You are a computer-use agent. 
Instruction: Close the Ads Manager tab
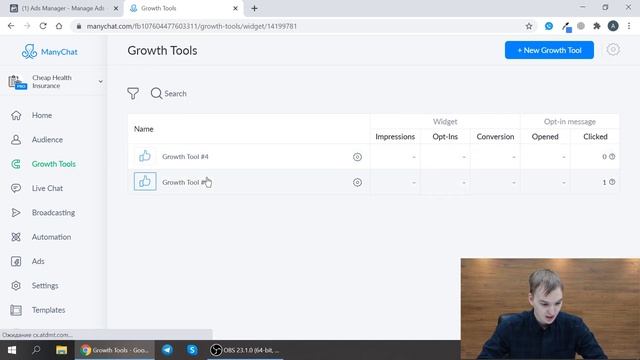pyautogui.click(x=116, y=8)
